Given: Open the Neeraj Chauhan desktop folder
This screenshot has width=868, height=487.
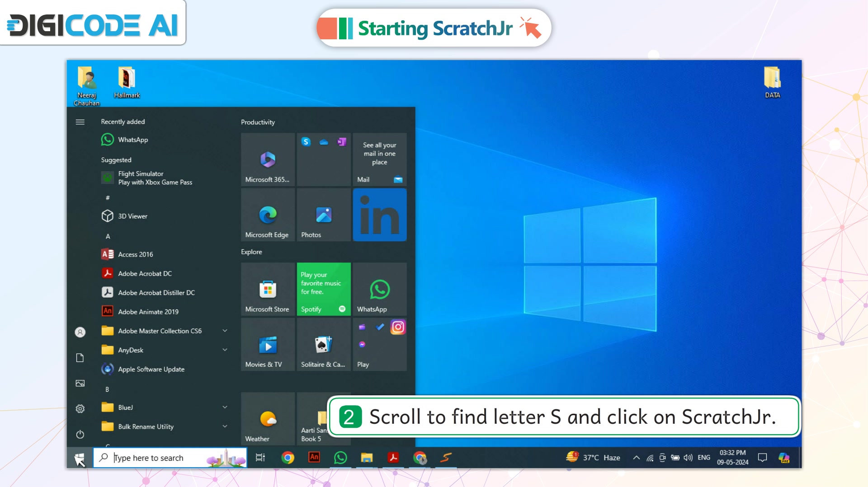Looking at the screenshot, I should point(86,86).
